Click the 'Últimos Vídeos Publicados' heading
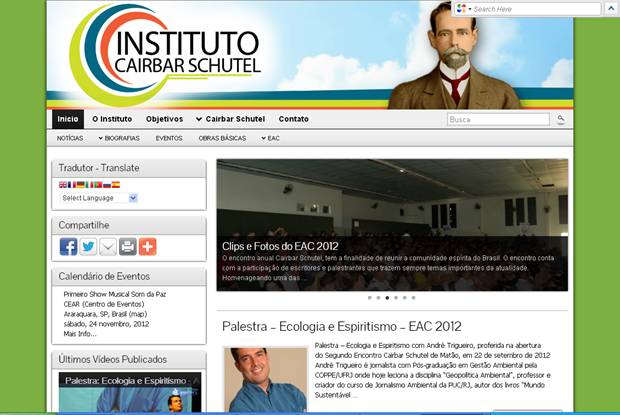 click(113, 359)
